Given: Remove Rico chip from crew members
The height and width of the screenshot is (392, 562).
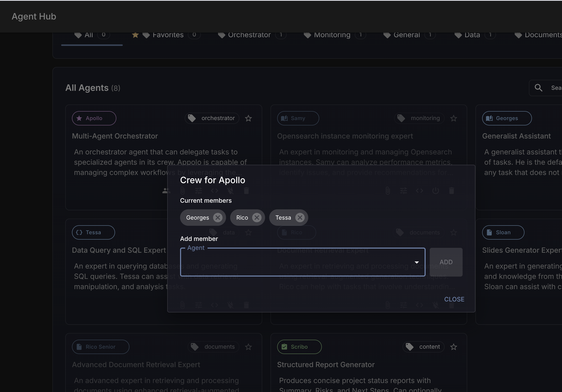Looking at the screenshot, I should 257,218.
